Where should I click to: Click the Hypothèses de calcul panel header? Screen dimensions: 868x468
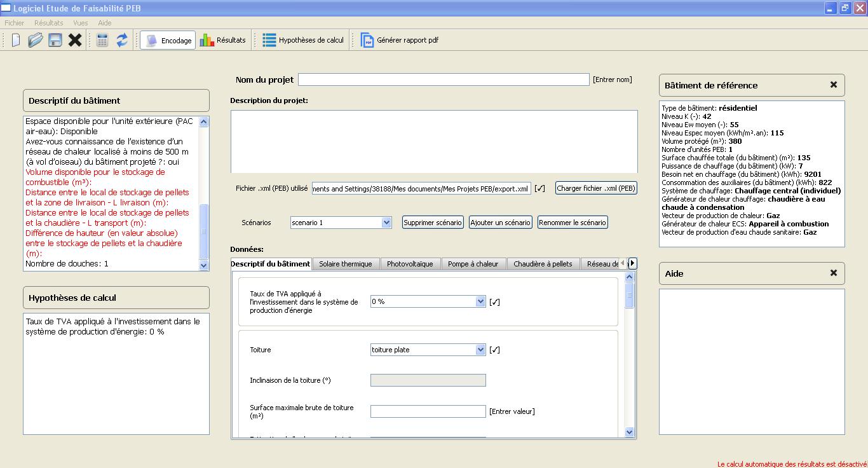tap(116, 298)
